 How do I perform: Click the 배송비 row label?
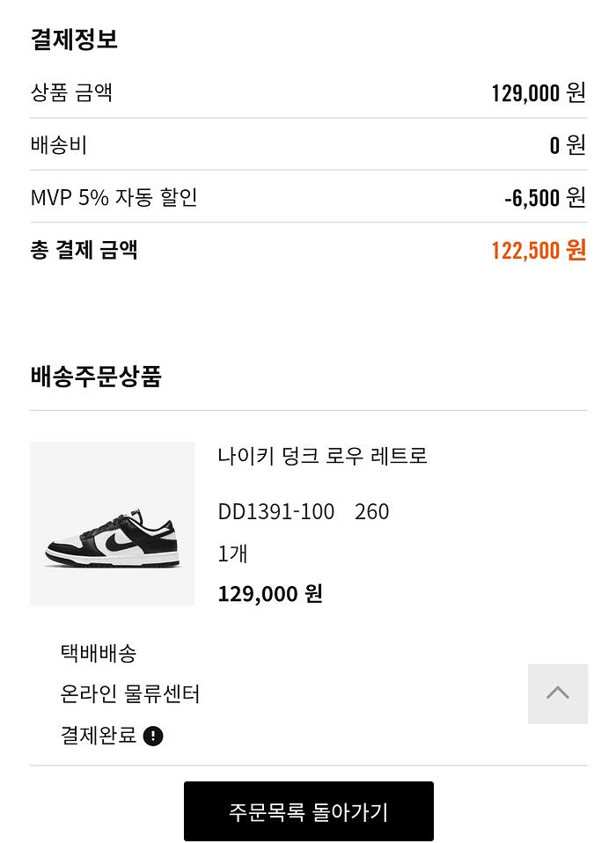point(59,144)
